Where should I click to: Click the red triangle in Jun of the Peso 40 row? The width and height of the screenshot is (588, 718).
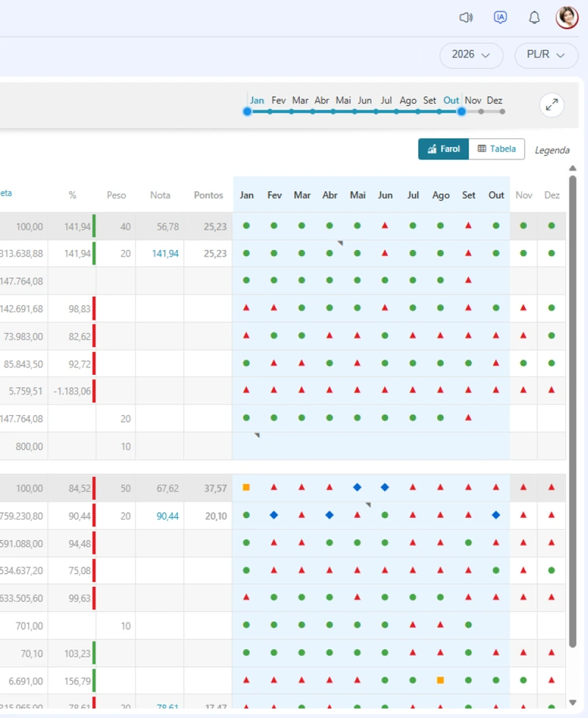384,226
